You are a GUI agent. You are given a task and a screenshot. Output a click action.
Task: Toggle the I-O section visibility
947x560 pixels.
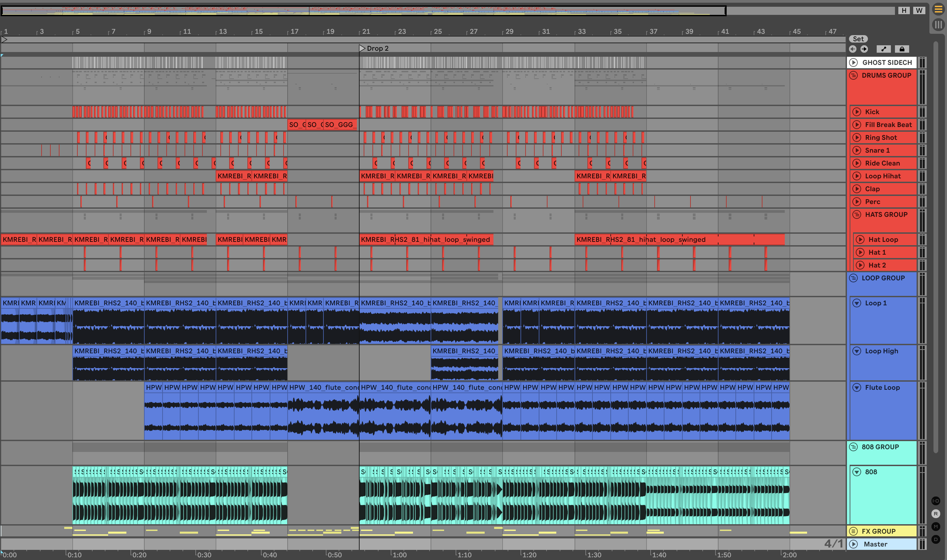(936, 501)
